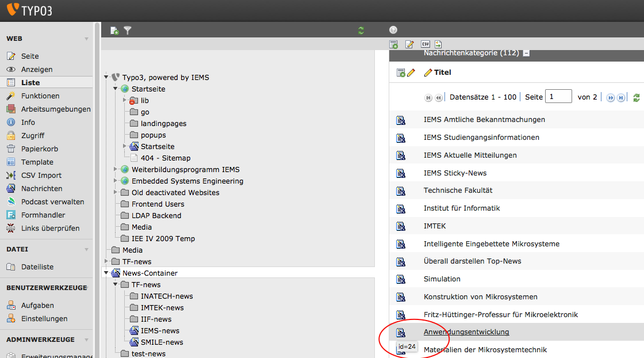Select INATECH-news folder
644x358 pixels.
click(x=167, y=296)
